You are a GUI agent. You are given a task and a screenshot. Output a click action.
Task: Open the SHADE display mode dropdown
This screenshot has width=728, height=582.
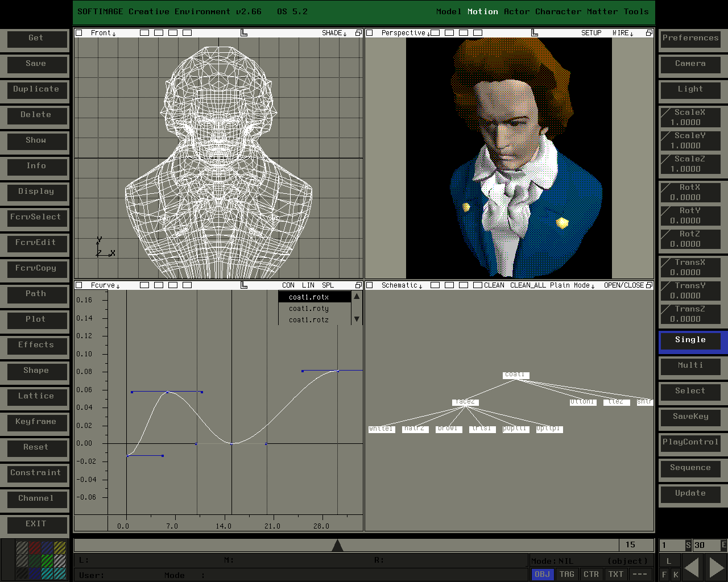coord(334,33)
